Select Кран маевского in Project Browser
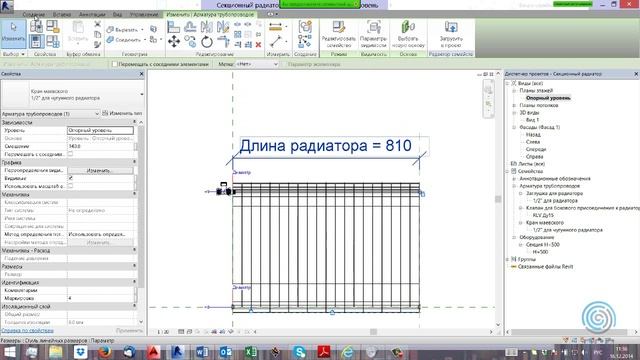This screenshot has height=360, width=640. 544,223
